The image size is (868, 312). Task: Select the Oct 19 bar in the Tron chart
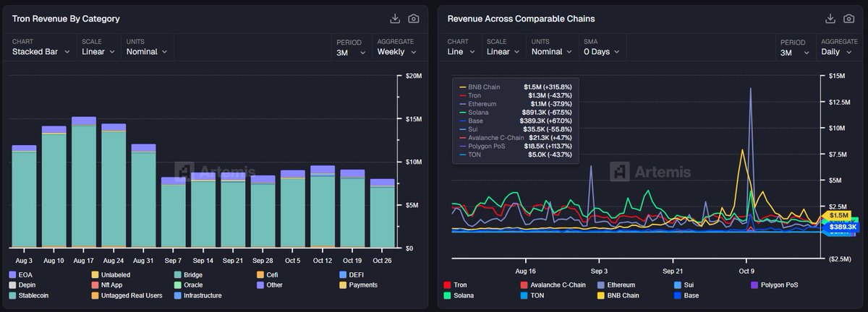click(352, 209)
